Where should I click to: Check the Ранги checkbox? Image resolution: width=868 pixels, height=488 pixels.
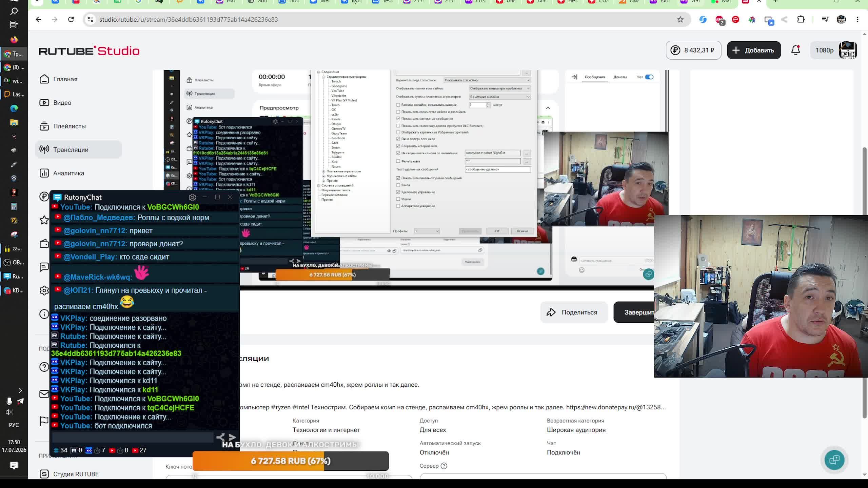click(398, 185)
